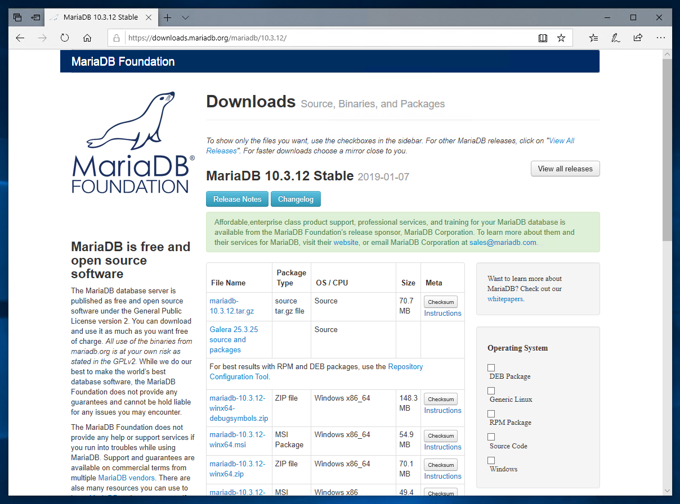Go to the Home page icon

click(x=87, y=38)
